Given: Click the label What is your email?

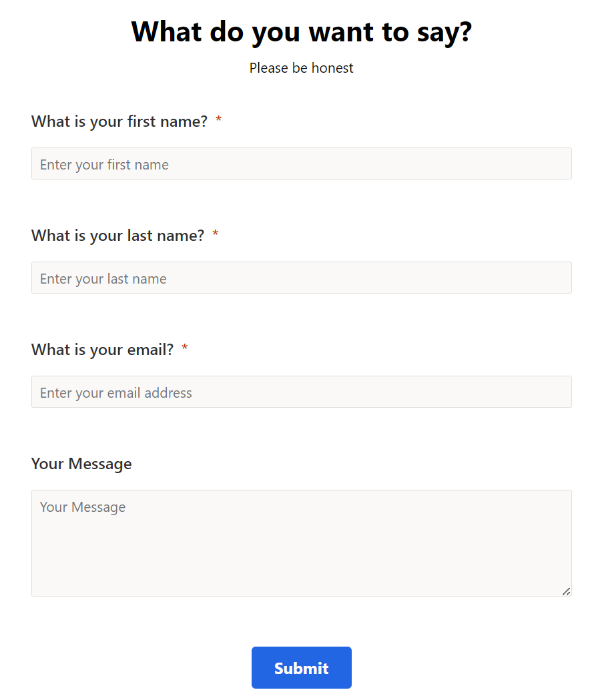Looking at the screenshot, I should (101, 349).
